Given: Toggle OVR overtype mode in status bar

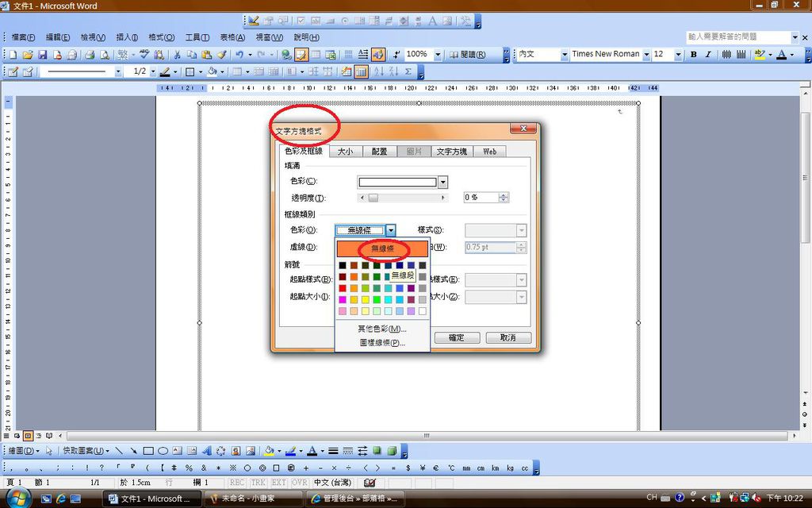Looking at the screenshot, I should click(299, 483).
